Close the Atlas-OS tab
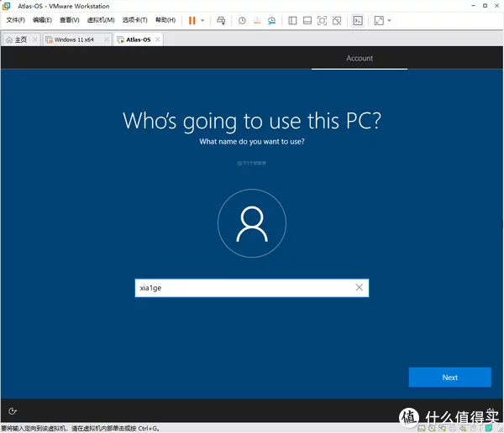 click(x=158, y=39)
